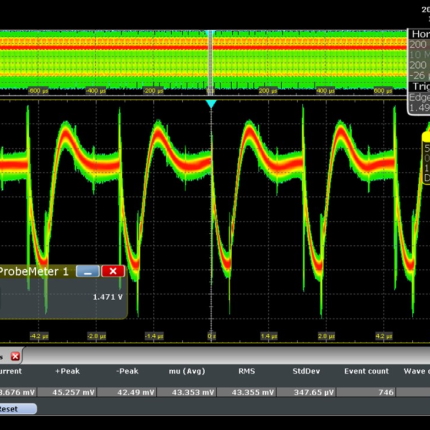Viewport: 430px width, 430px height.
Task: Click the Event count column header
Action: coord(366,371)
